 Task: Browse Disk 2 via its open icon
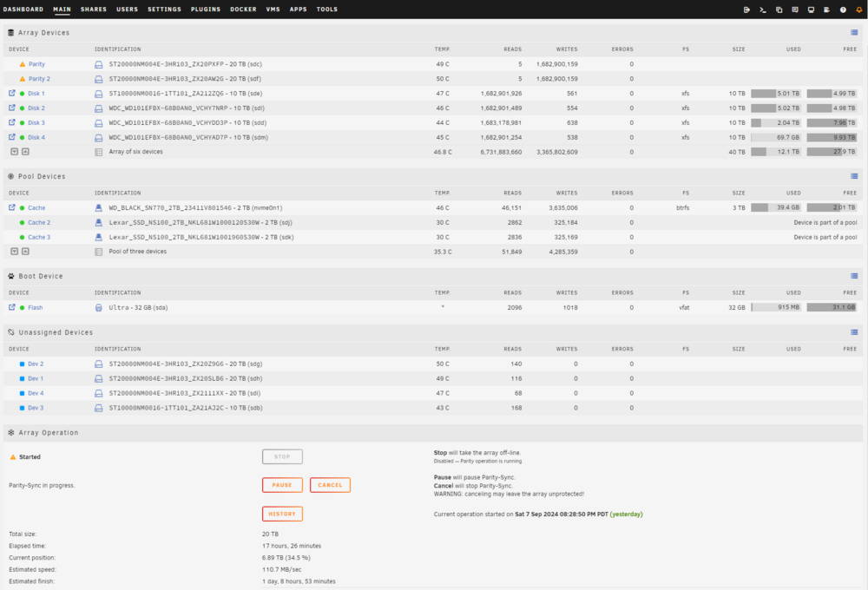11,108
